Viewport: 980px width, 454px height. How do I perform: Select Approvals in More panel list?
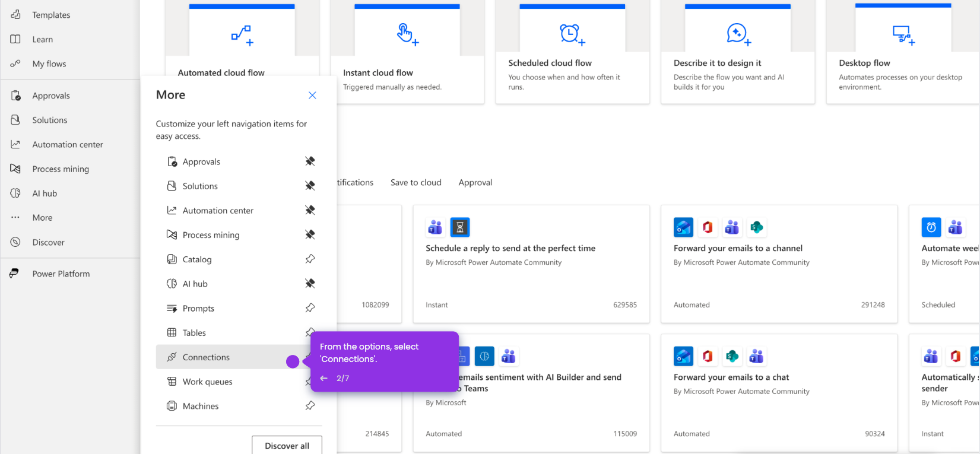(239, 161)
